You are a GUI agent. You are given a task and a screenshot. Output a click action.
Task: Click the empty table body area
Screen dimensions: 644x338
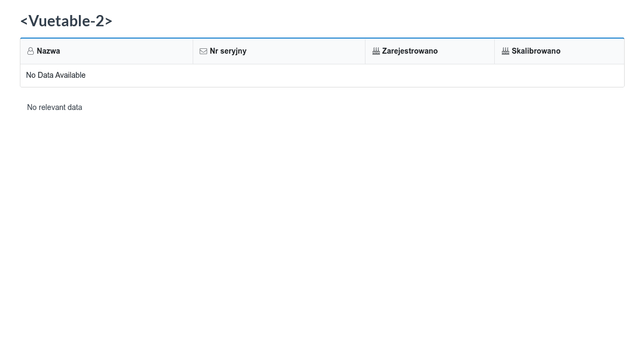(322, 75)
